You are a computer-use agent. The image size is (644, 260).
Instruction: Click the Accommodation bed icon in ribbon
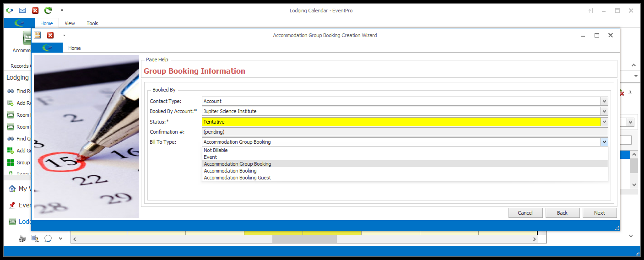click(27, 38)
